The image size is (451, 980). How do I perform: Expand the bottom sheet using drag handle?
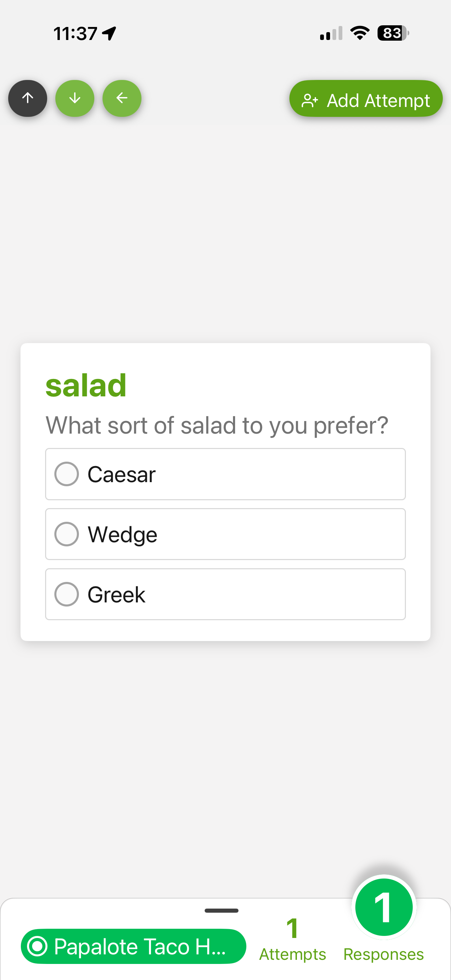tap(222, 910)
